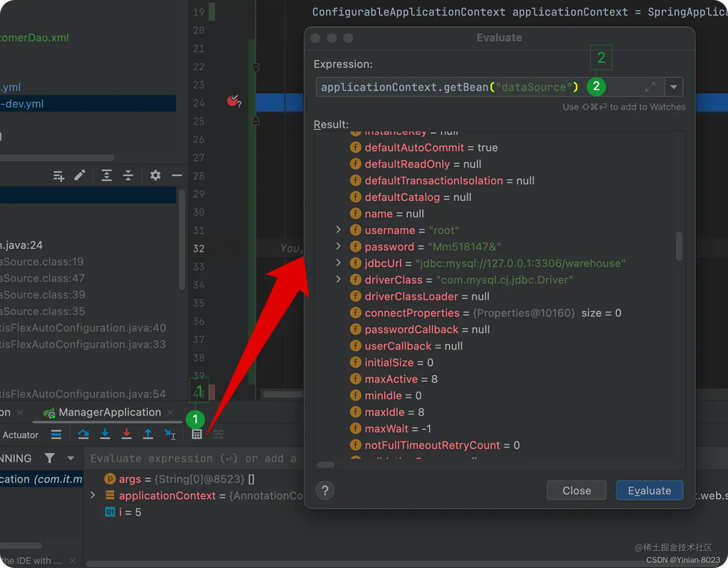Select the tisFlexAutoConfiguration.java:40 frame
Screen dimensions: 728x568
(x=83, y=328)
